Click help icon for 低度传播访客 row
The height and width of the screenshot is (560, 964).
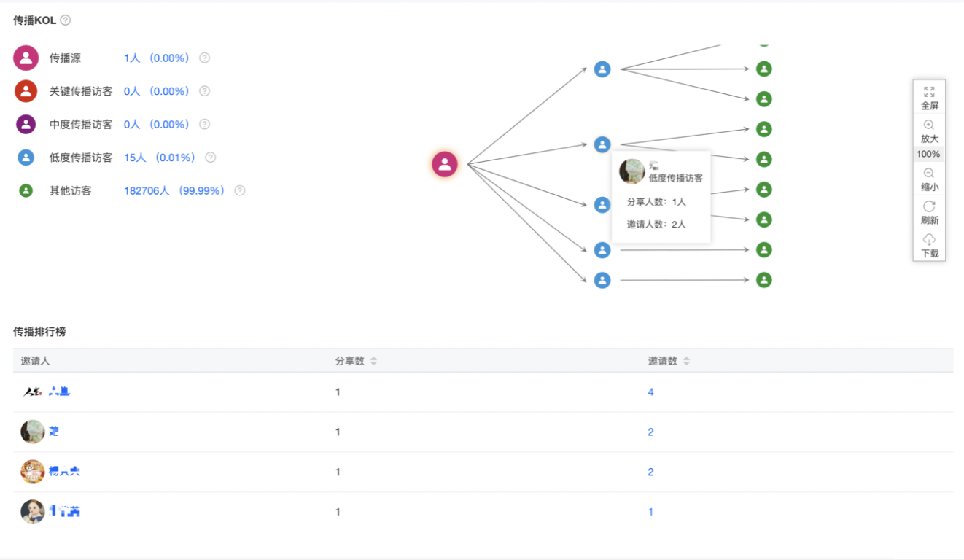click(211, 157)
